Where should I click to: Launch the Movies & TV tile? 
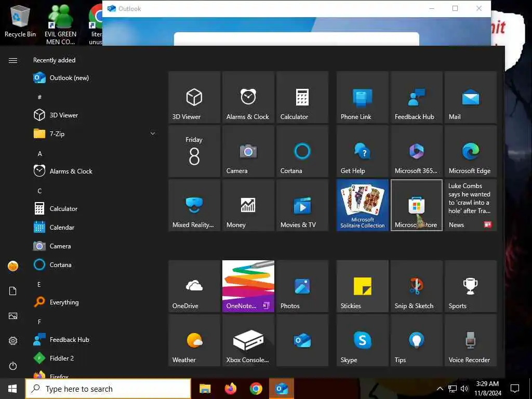point(302,205)
